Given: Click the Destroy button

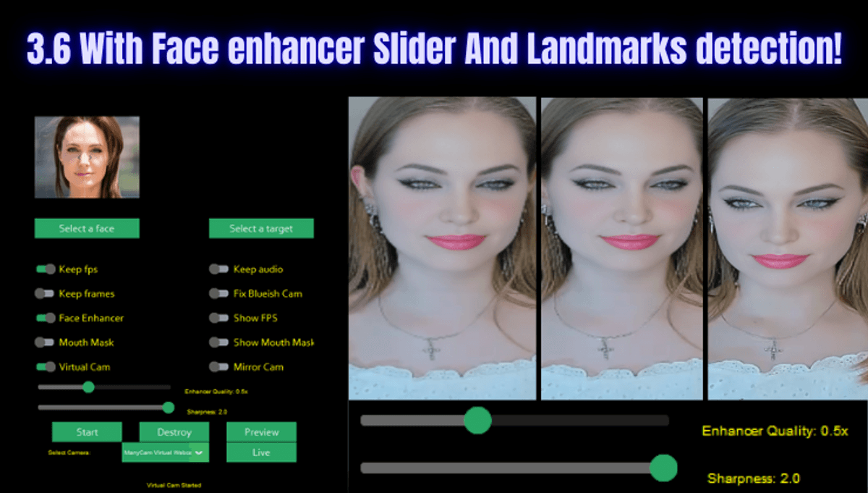Looking at the screenshot, I should click(174, 432).
